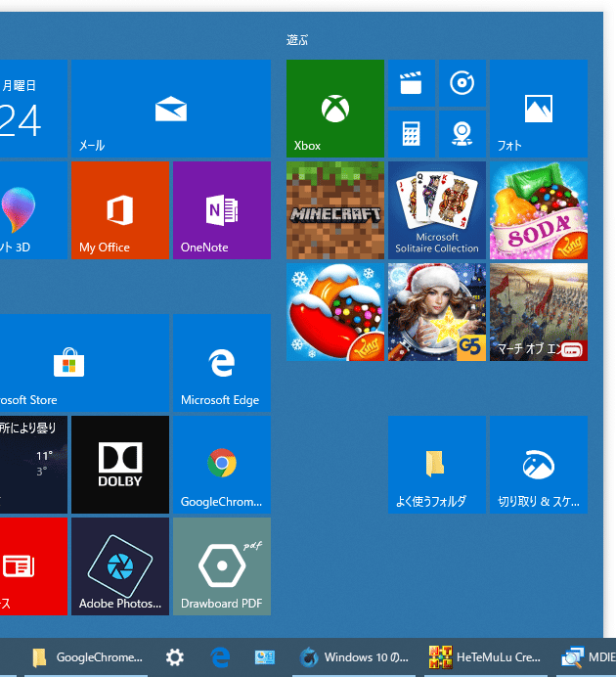
Task: Open Microsoft Solitaire Collection tile
Action: 437,210
